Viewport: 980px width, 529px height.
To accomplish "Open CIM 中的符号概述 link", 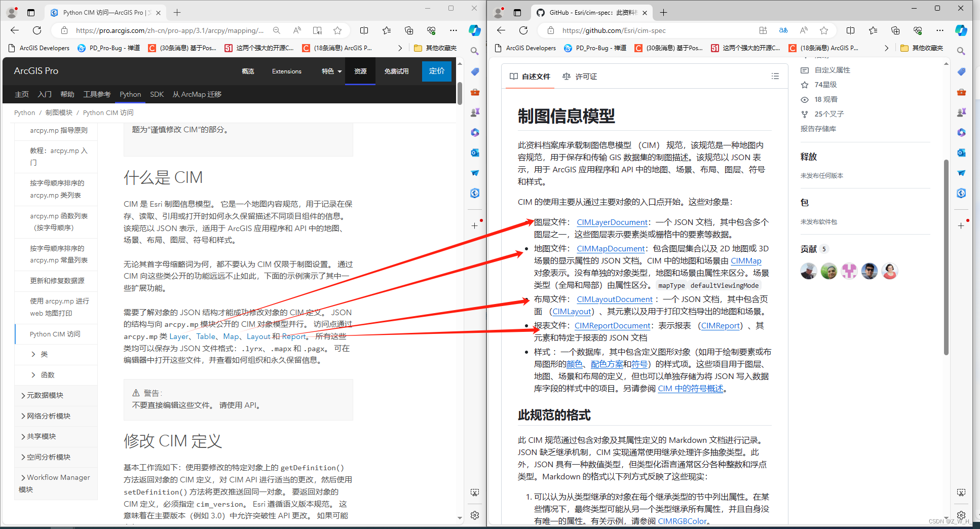I will 691,389.
